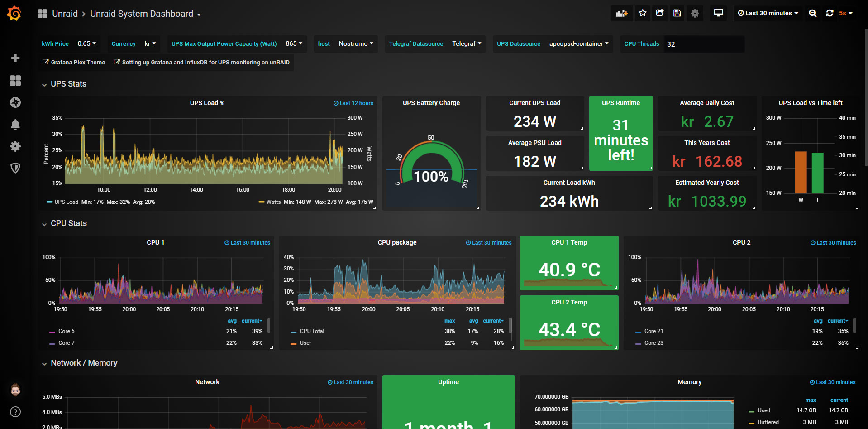Toggle Core 6 series in CPU 1 legend
The height and width of the screenshot is (429, 868).
coord(66,331)
